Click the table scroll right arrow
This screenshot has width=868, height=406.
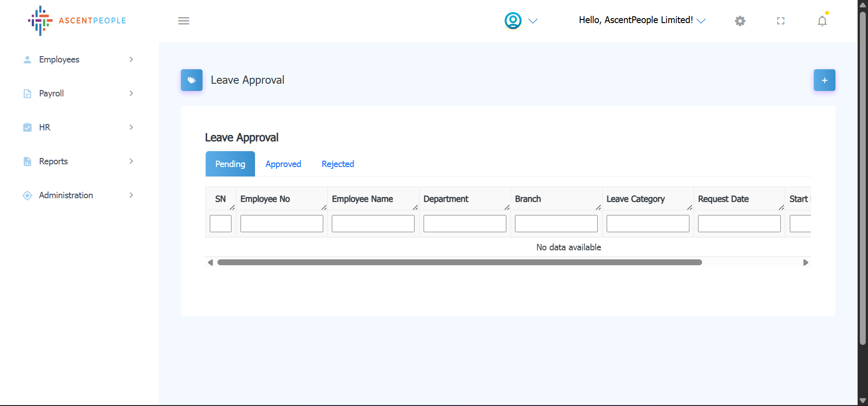pyautogui.click(x=805, y=263)
